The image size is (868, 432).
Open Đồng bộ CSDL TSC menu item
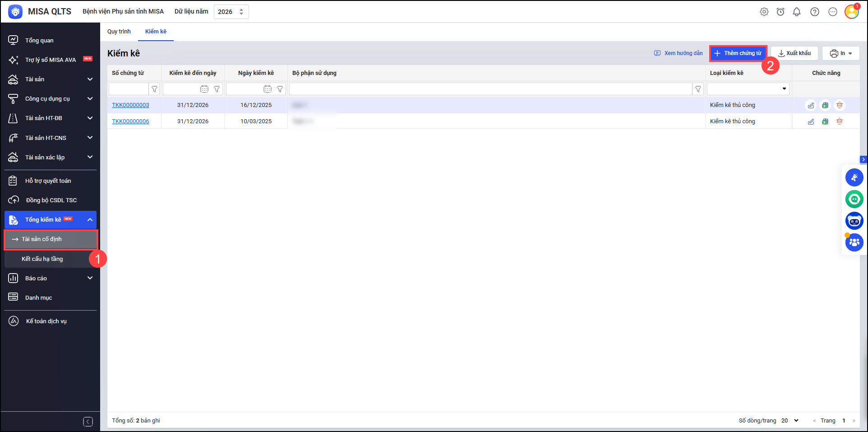pos(51,200)
